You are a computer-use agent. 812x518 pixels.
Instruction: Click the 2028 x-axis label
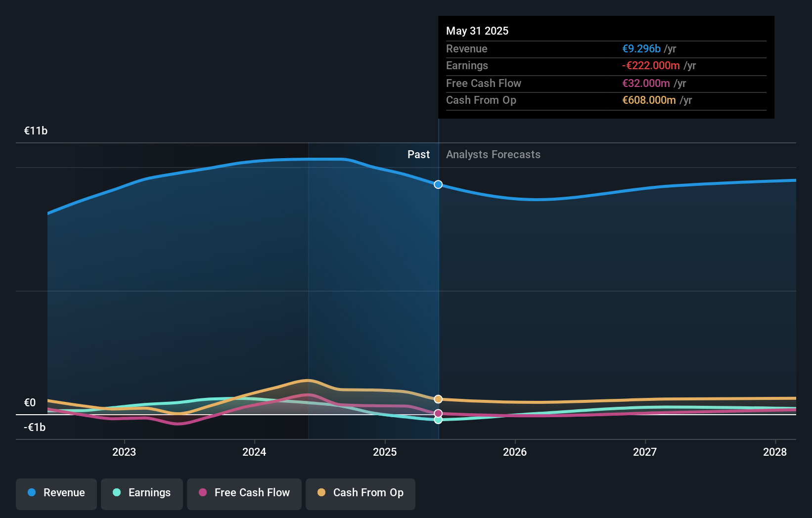775,452
